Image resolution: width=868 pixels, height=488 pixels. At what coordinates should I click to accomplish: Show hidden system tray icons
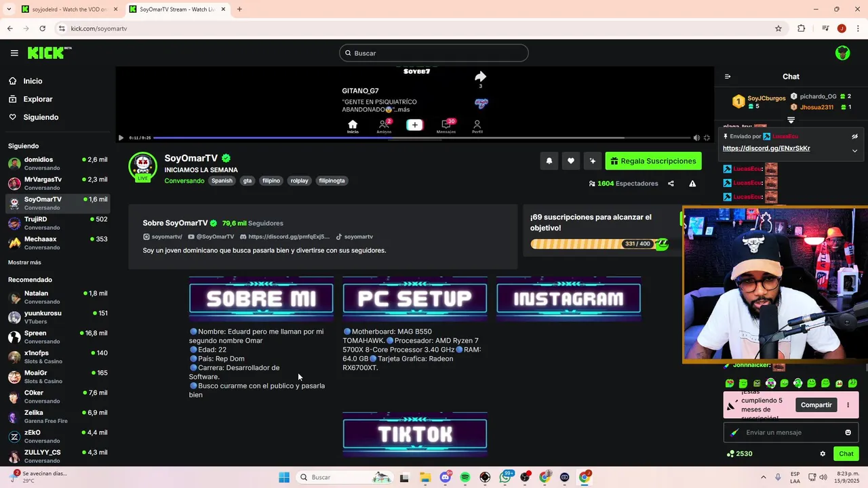click(x=764, y=477)
